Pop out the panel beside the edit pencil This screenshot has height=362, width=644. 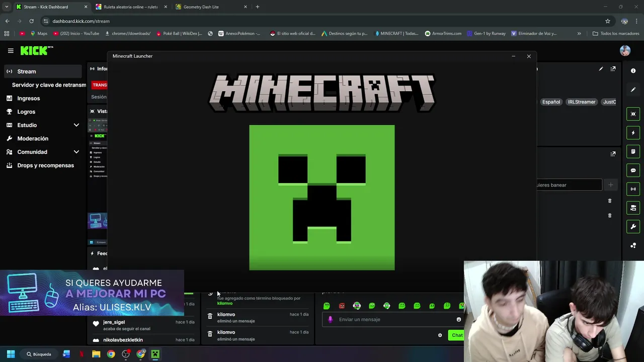click(x=613, y=69)
